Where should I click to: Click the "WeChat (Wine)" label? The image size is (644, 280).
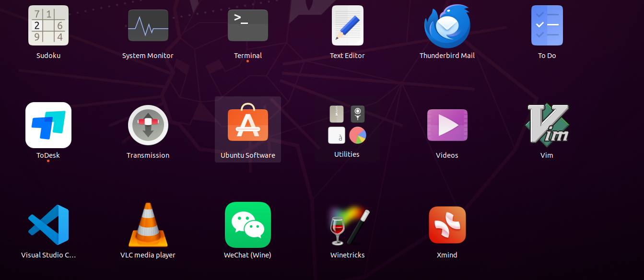click(x=247, y=255)
